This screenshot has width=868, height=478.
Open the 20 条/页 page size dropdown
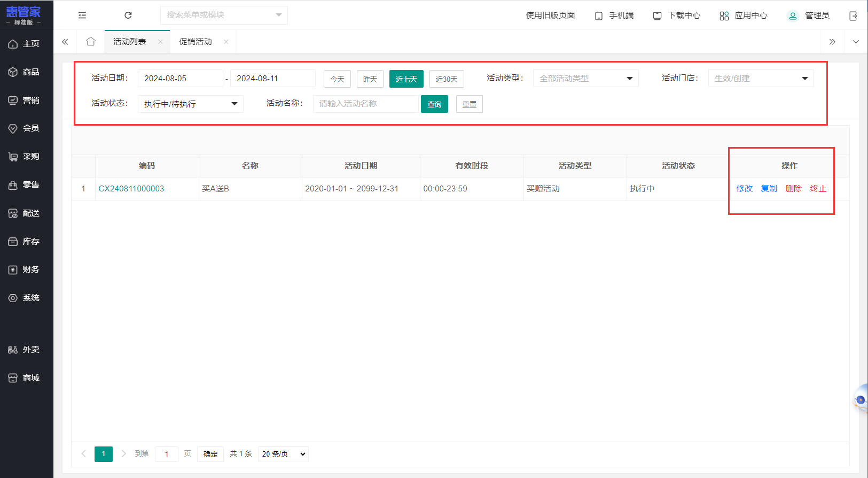(x=283, y=454)
